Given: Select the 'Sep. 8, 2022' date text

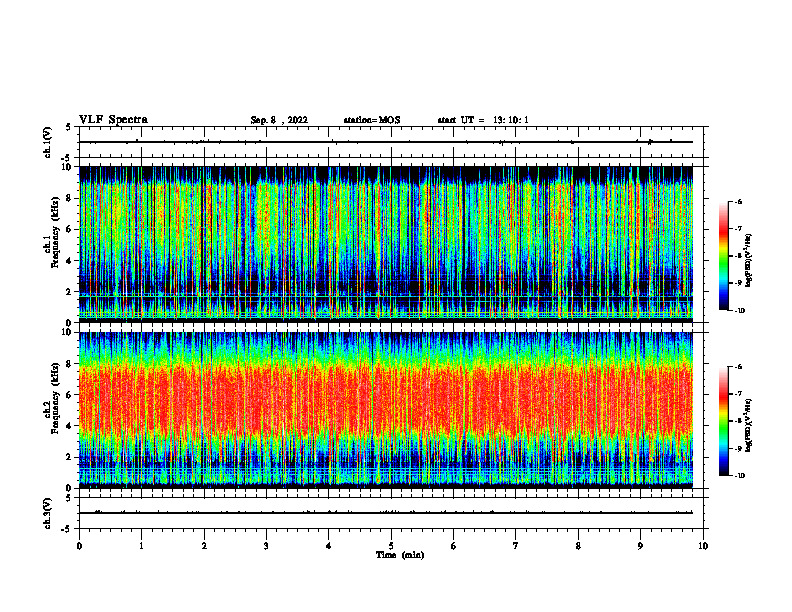Looking at the screenshot, I should [279, 120].
